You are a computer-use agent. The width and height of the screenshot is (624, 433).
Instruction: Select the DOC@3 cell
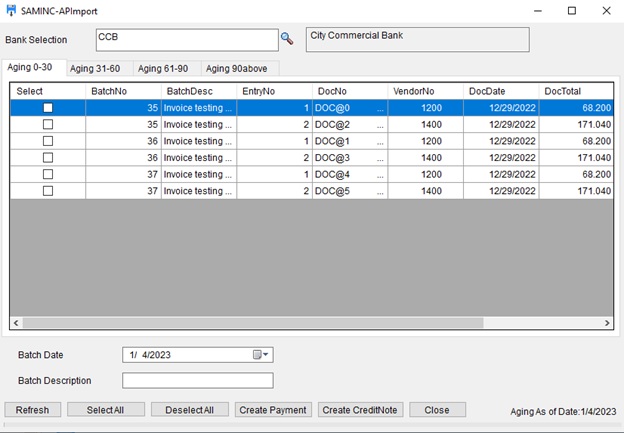pyautogui.click(x=350, y=158)
